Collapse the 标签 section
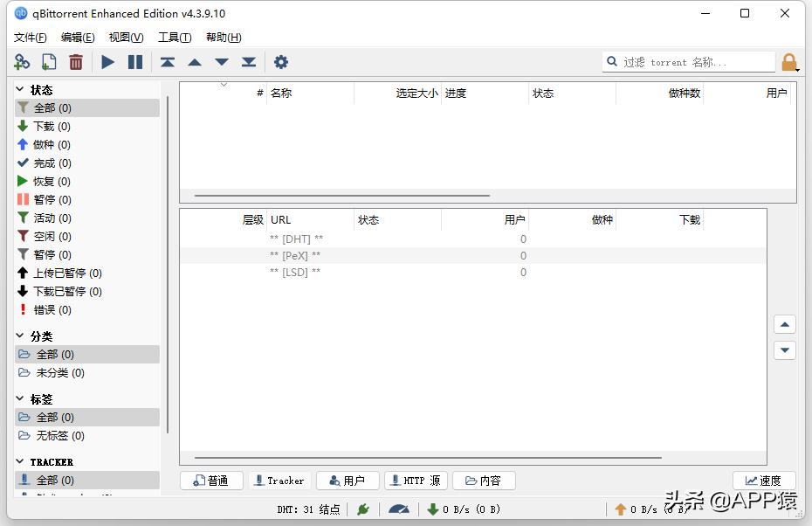Viewport: 812px width, 526px height. 20,398
